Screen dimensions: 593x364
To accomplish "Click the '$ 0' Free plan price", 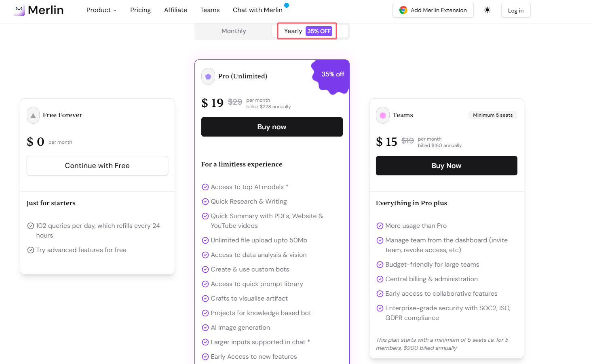I will point(36,142).
